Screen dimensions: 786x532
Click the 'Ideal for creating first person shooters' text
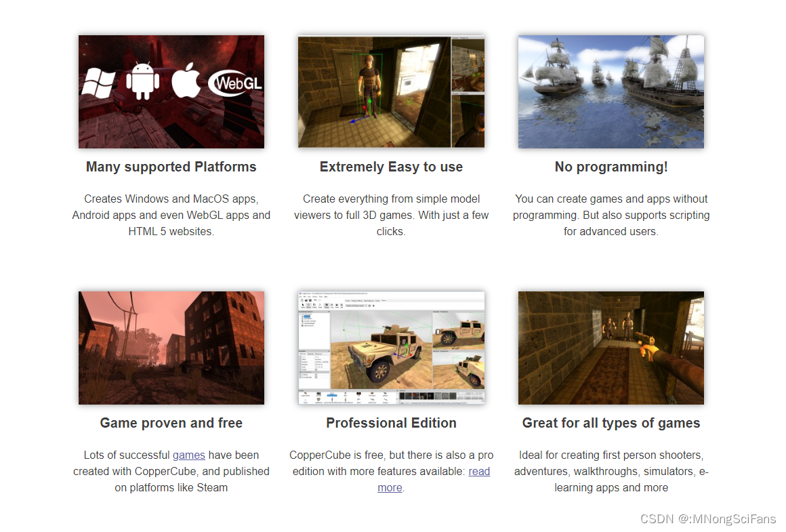(x=611, y=455)
